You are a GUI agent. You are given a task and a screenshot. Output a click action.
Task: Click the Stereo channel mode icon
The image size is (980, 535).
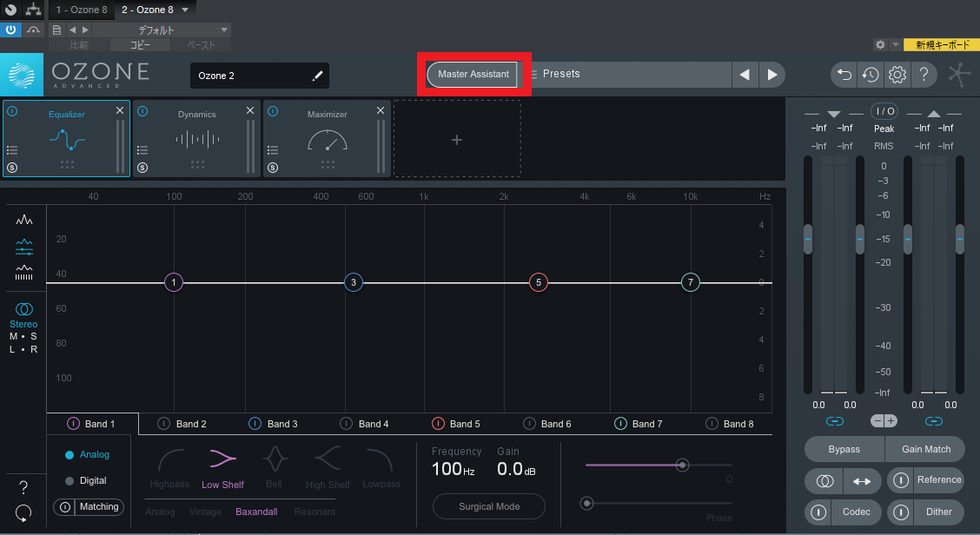coord(23,308)
